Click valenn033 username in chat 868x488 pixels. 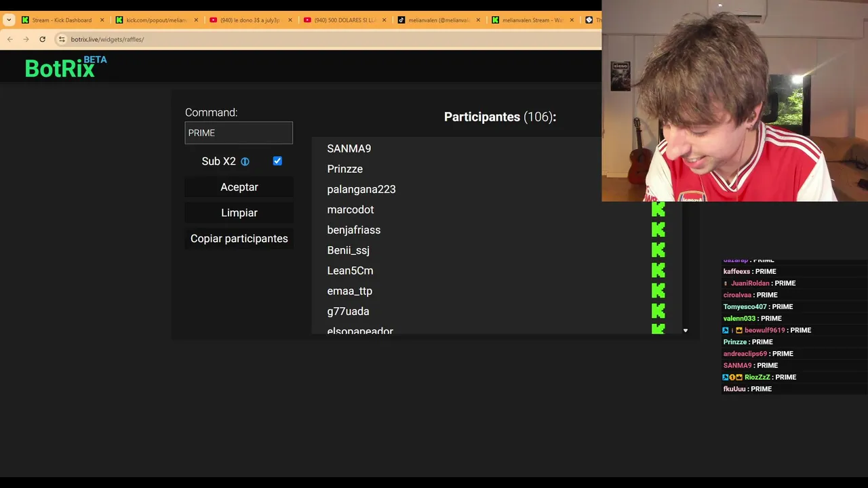tap(739, 319)
